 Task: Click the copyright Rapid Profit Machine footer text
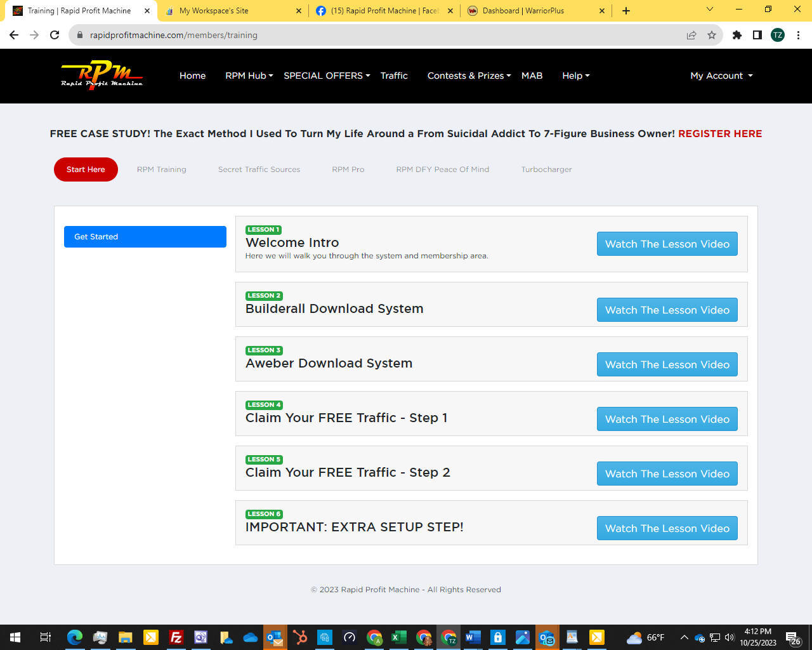coord(406,590)
